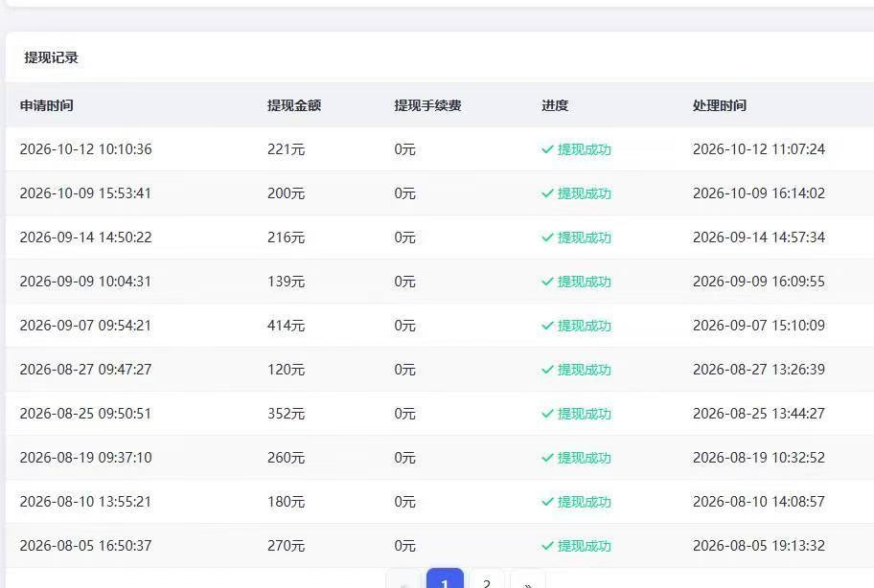Select the 处理时间 column header
Screen dimensions: 874x588
click(719, 105)
